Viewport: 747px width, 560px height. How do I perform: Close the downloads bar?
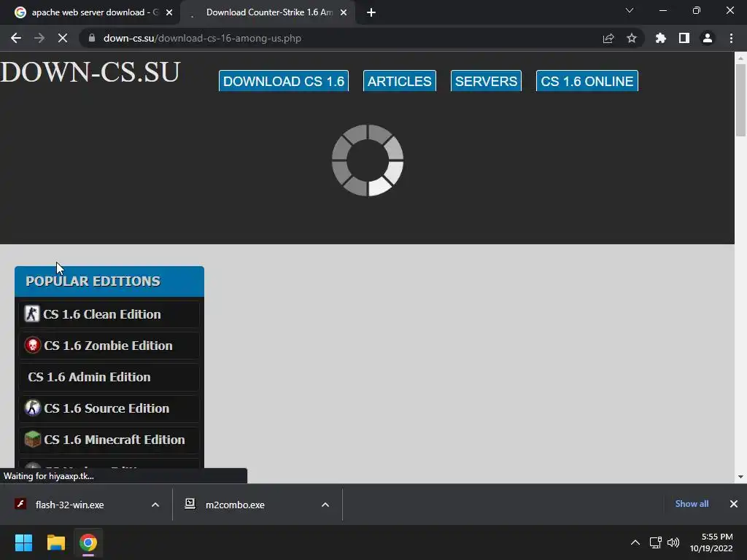[734, 504]
